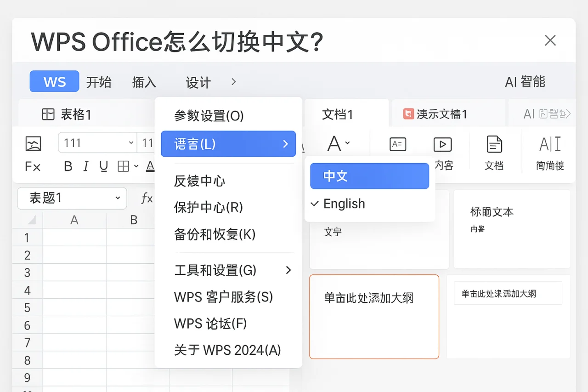This screenshot has height=392, width=588.
Task: Toggle bold formatting
Action: pyautogui.click(x=68, y=166)
